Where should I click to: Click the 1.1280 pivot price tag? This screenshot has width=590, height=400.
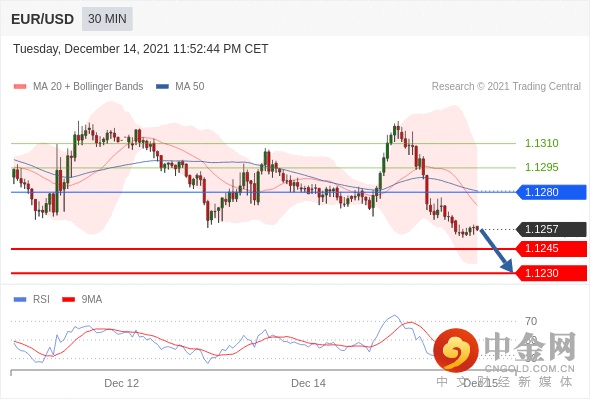552,192
